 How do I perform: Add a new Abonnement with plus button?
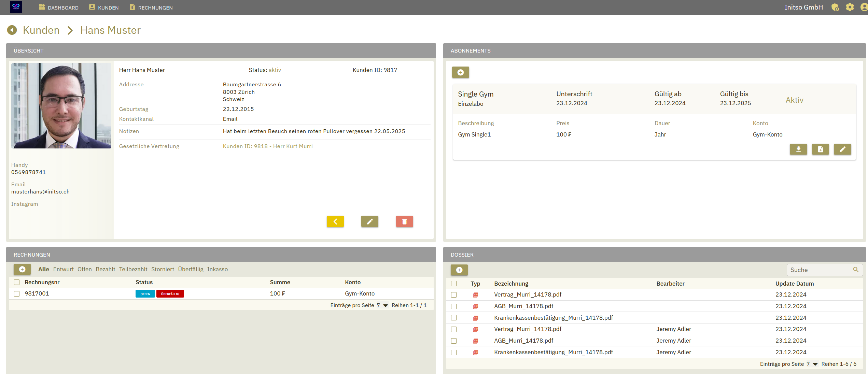point(460,72)
